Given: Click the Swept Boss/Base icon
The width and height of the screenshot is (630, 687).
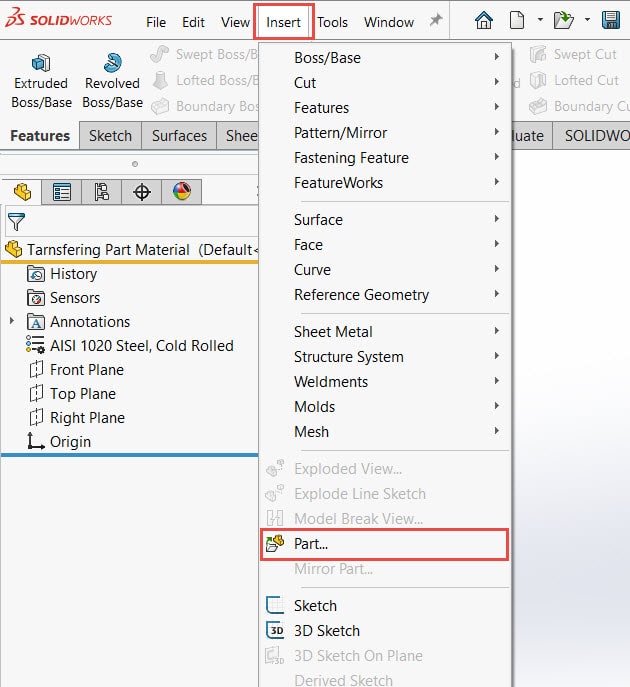Looking at the screenshot, I should (x=159, y=54).
